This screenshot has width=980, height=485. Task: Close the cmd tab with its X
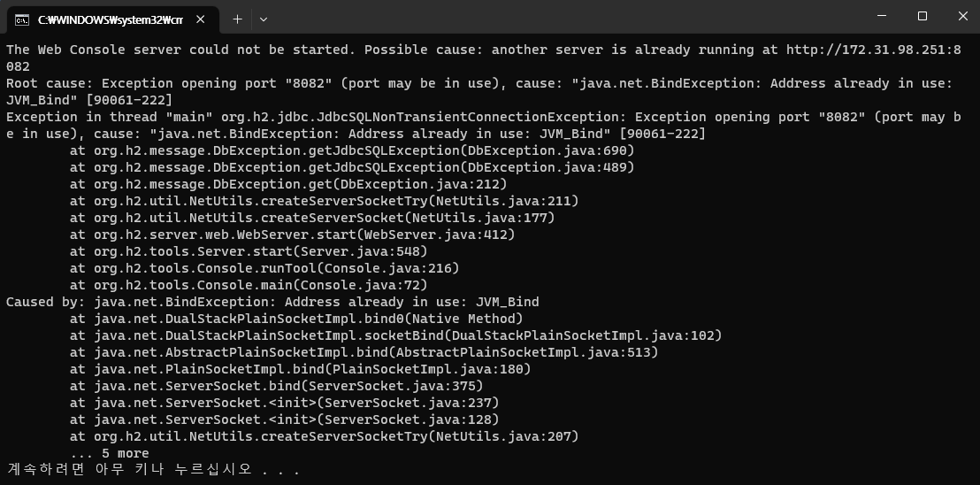click(201, 19)
